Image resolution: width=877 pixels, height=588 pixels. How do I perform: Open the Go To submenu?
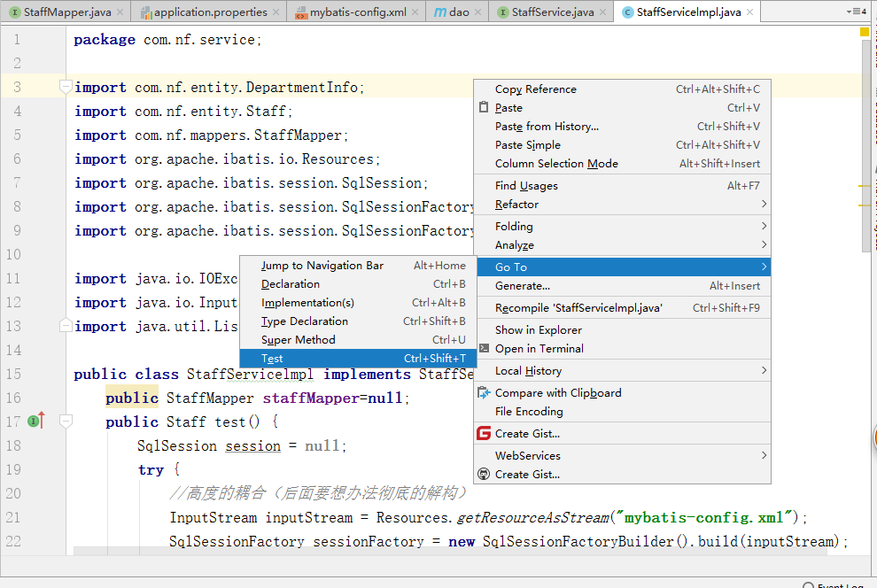(623, 267)
